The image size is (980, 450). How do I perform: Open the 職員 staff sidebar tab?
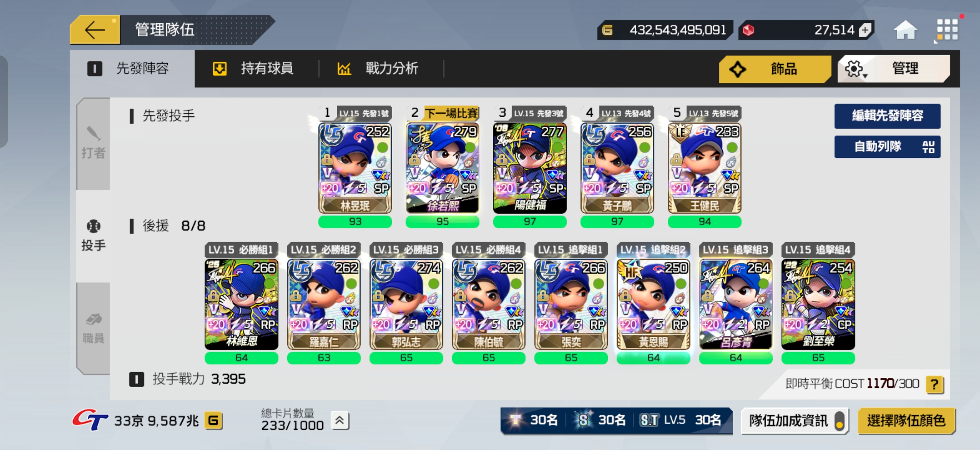click(x=93, y=328)
